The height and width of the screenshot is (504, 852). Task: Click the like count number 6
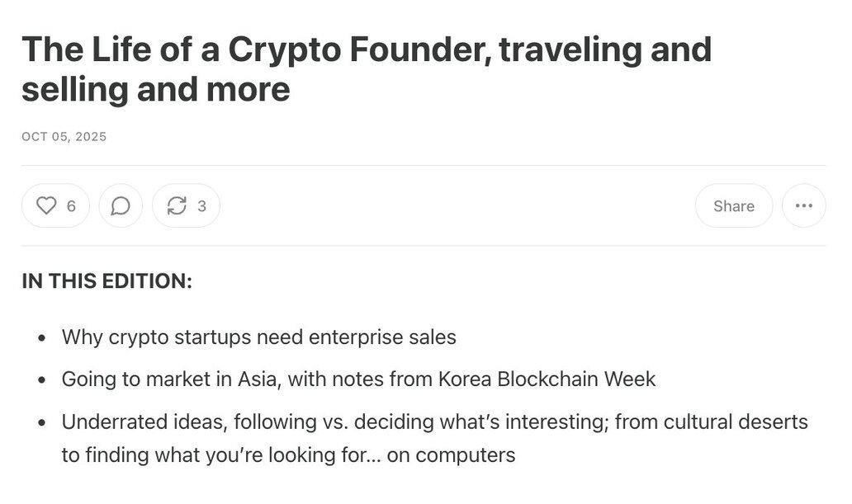pyautogui.click(x=71, y=206)
